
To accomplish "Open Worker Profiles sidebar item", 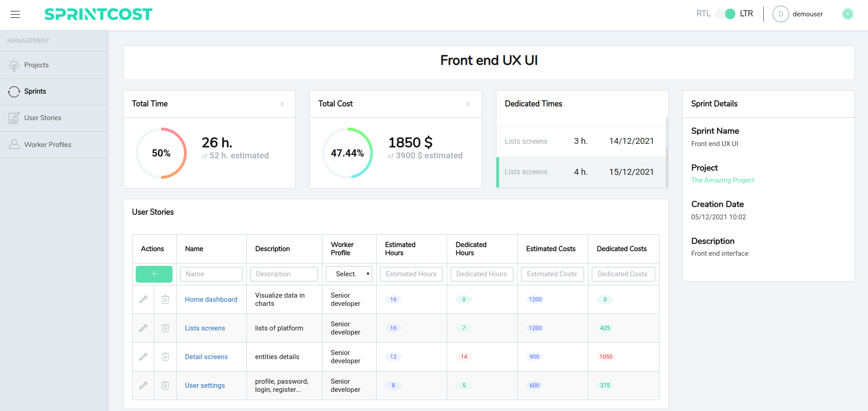I will 47,145.
